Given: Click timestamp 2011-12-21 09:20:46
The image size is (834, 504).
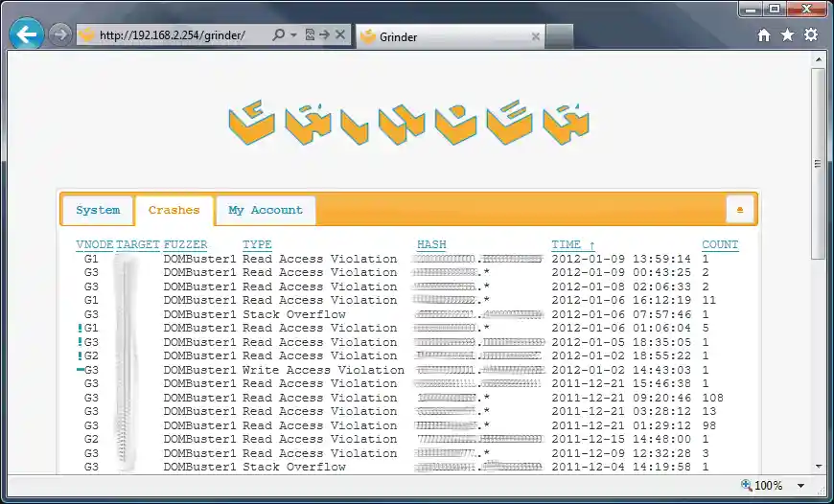Looking at the screenshot, I should 621,398.
